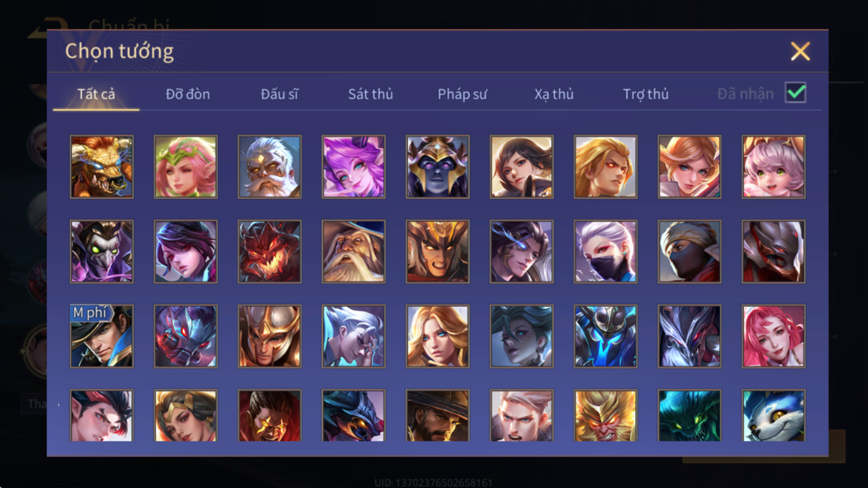
Task: Select the masked silver-haired ninja hero
Action: 606,252
